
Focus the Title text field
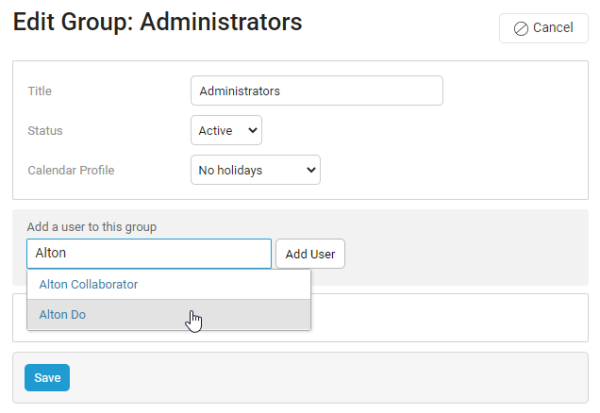(316, 91)
